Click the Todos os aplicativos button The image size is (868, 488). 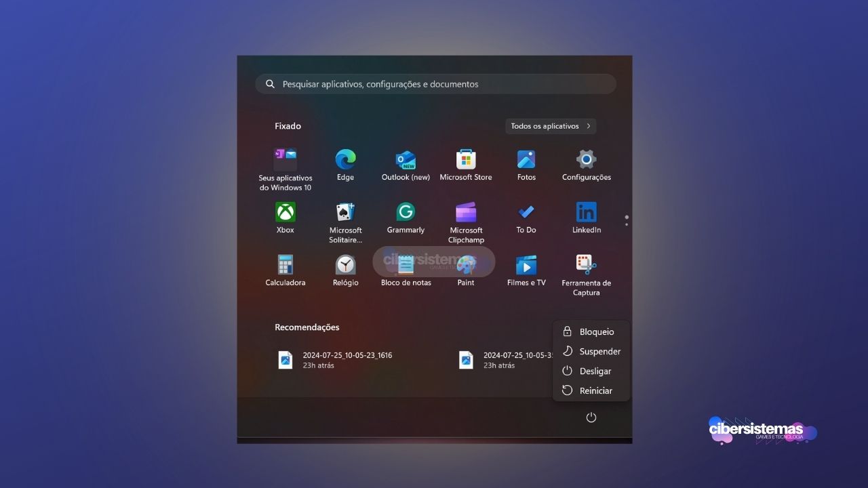pos(551,126)
